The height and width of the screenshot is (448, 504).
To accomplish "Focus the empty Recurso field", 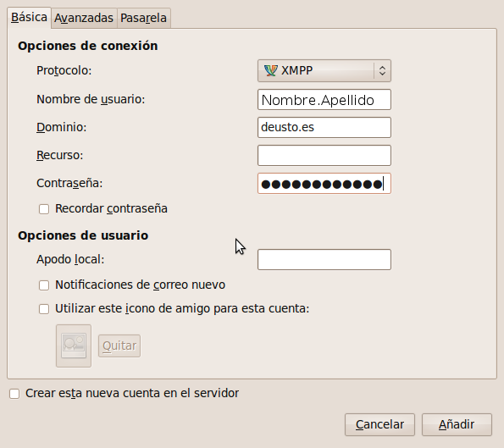I will tap(324, 156).
